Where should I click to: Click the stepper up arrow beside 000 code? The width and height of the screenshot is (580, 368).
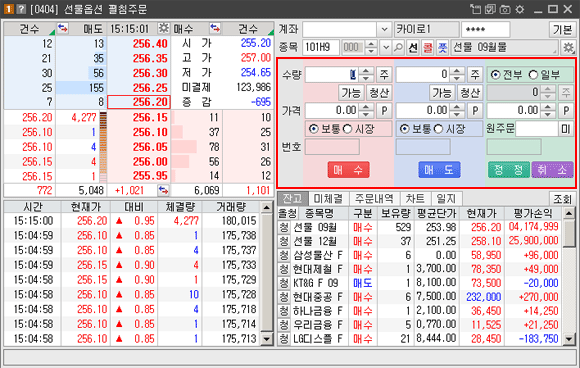tap(371, 44)
